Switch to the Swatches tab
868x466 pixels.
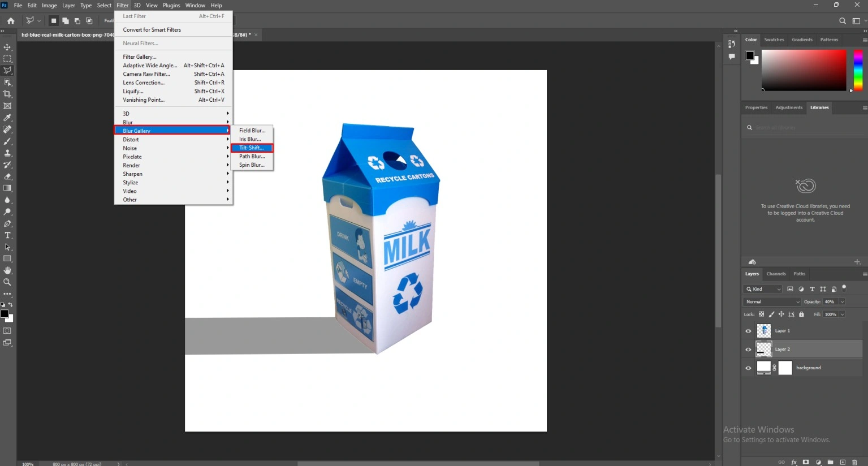(774, 40)
